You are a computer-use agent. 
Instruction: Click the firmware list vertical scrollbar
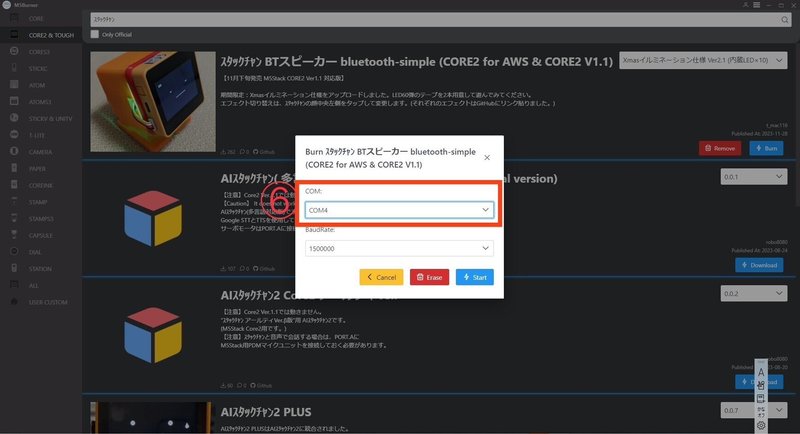[797, 127]
